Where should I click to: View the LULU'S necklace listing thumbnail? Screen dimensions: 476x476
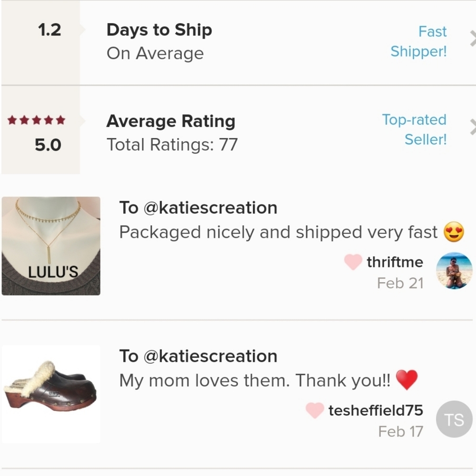pyautogui.click(x=51, y=246)
